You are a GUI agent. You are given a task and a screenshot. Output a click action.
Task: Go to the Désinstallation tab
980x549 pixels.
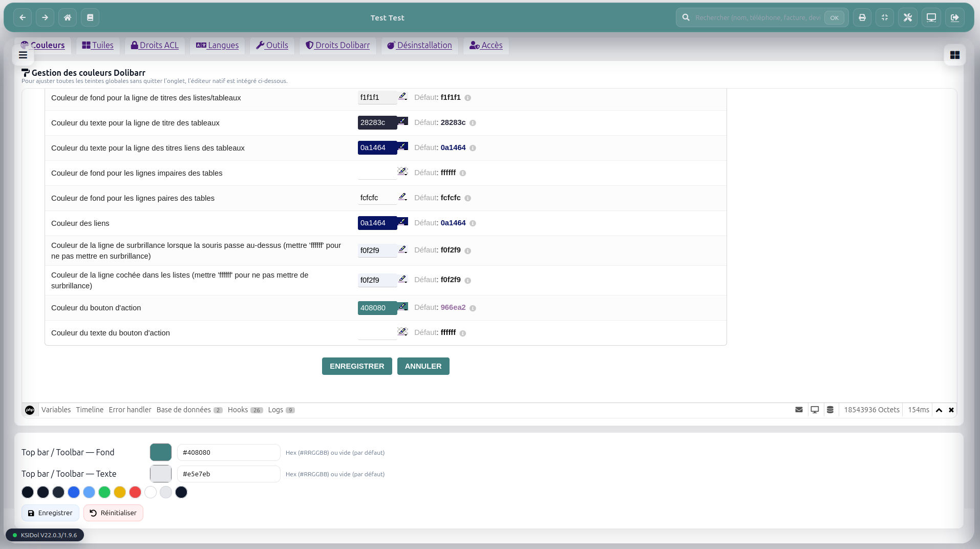pyautogui.click(x=419, y=46)
